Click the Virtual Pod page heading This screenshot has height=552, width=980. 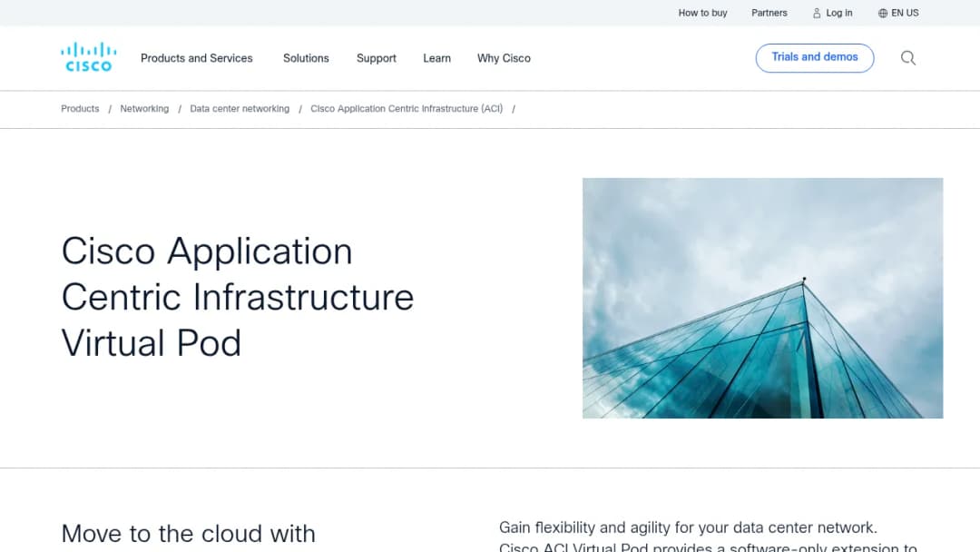click(238, 297)
